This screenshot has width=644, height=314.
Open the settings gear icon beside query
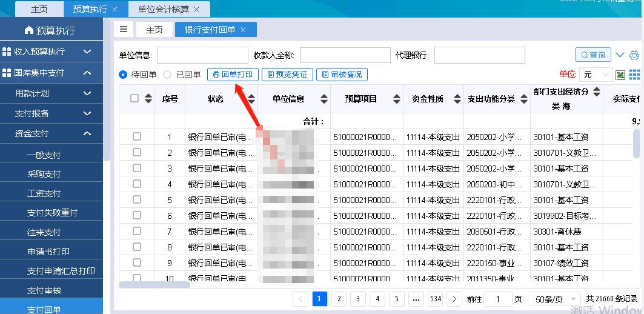634,55
